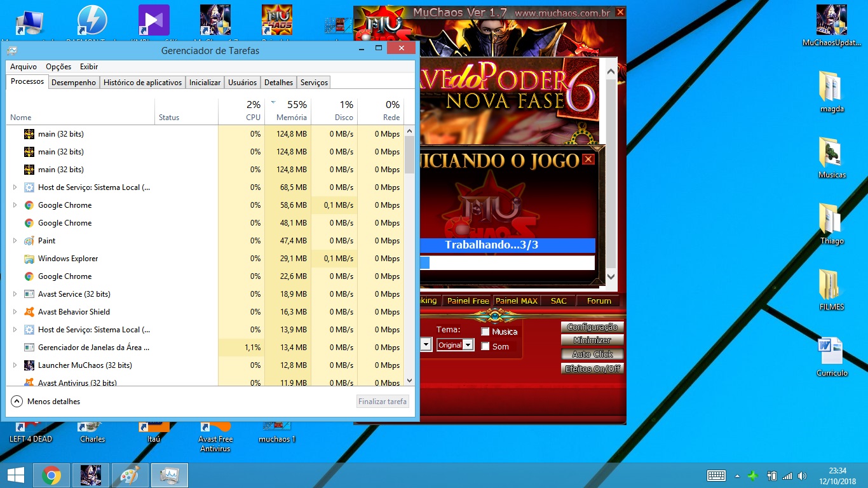Image resolution: width=868 pixels, height=488 pixels.
Task: Click the Configuração button in launcher
Action: [x=592, y=327]
